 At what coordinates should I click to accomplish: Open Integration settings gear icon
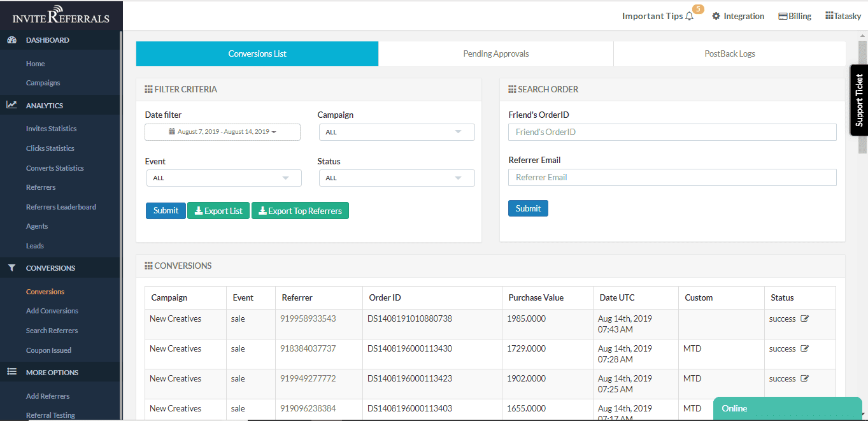716,17
